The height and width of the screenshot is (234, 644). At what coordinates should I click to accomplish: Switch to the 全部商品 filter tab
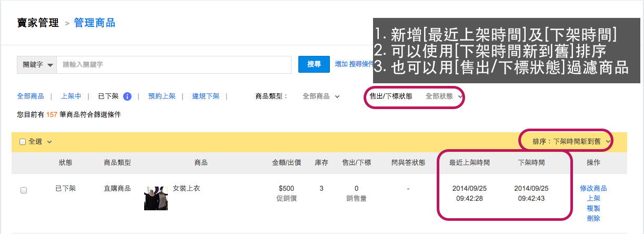31,96
